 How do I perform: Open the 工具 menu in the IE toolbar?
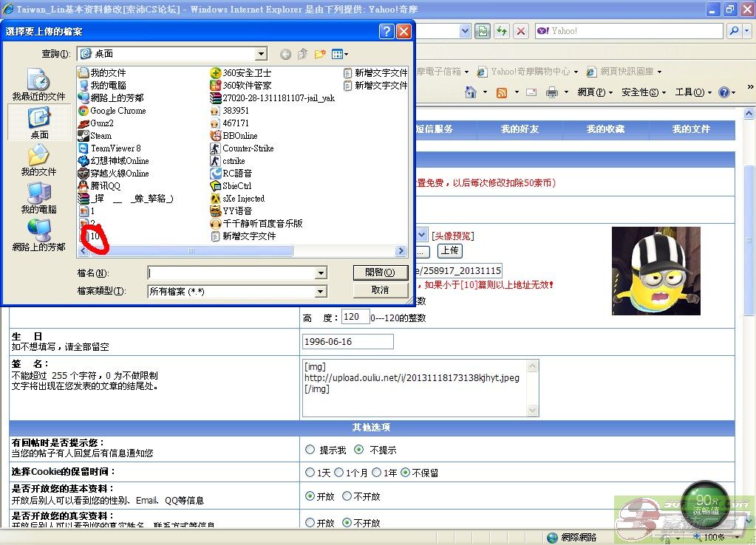pos(687,92)
